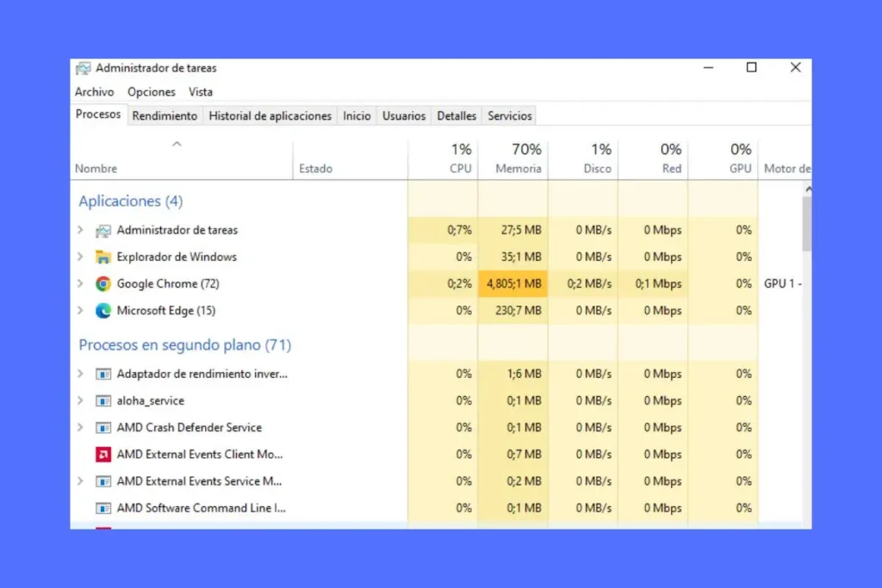
Task: Switch to the Procesos tab
Action: [98, 115]
